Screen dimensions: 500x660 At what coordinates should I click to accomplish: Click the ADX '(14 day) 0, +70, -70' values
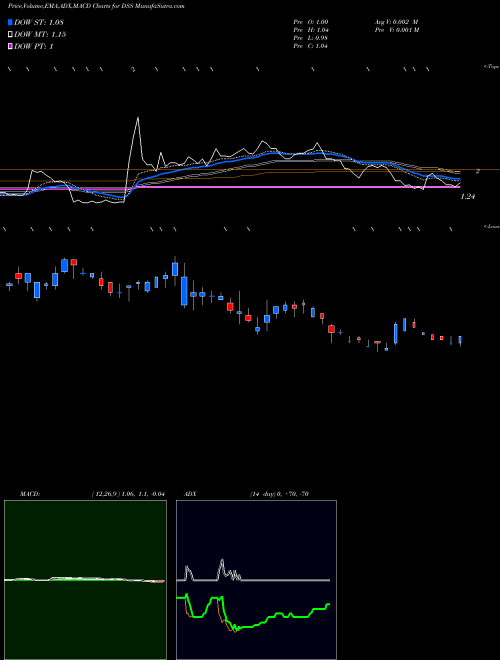click(279, 494)
